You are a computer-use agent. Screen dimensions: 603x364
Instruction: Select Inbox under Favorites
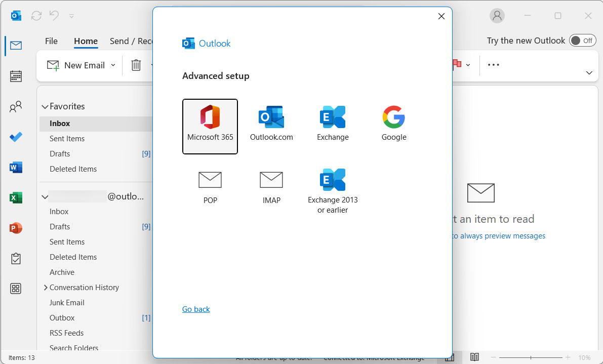point(59,123)
